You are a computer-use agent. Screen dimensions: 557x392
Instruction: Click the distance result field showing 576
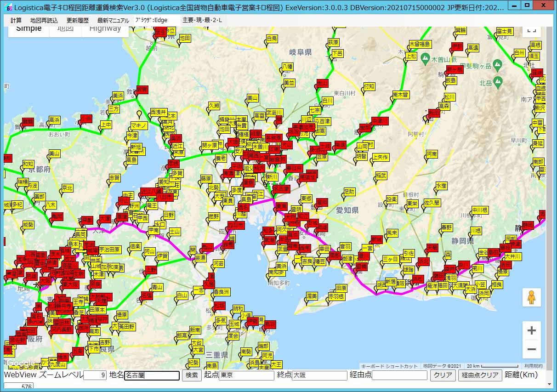coord(19,386)
